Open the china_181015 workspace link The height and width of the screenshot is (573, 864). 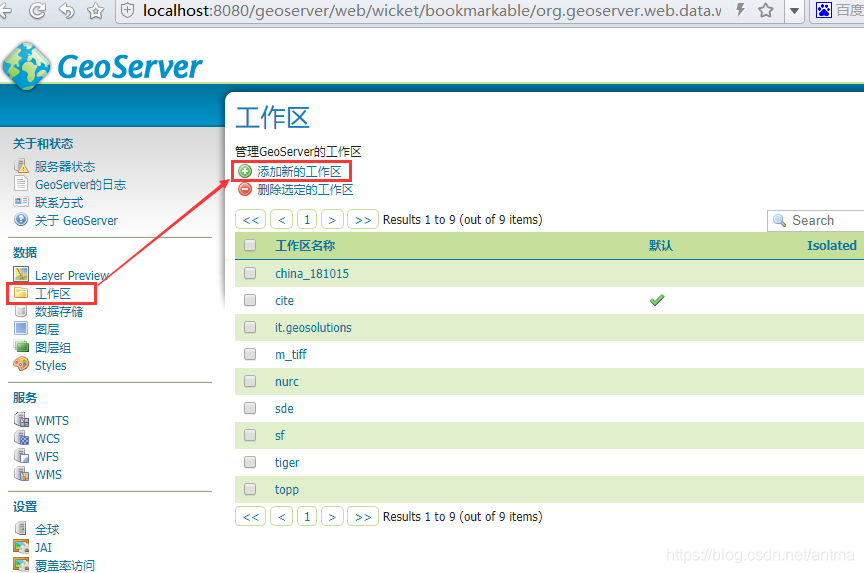tap(312, 273)
